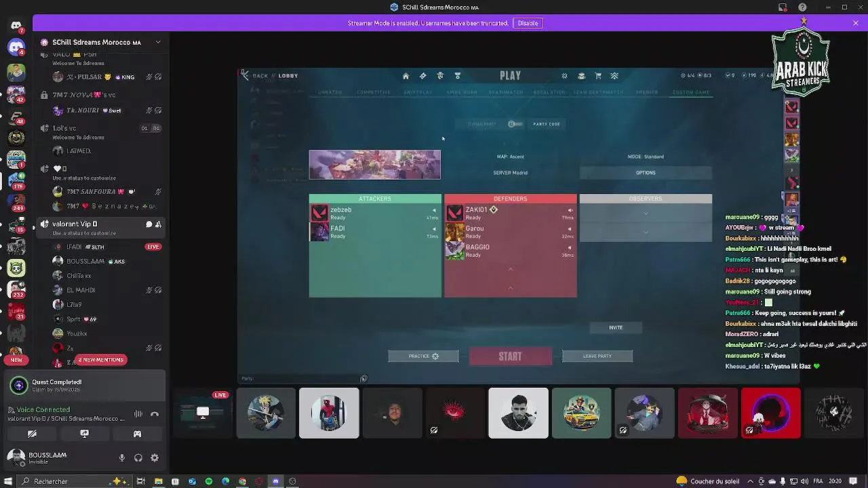
Task: Click the Observers panel header
Action: tap(646, 199)
